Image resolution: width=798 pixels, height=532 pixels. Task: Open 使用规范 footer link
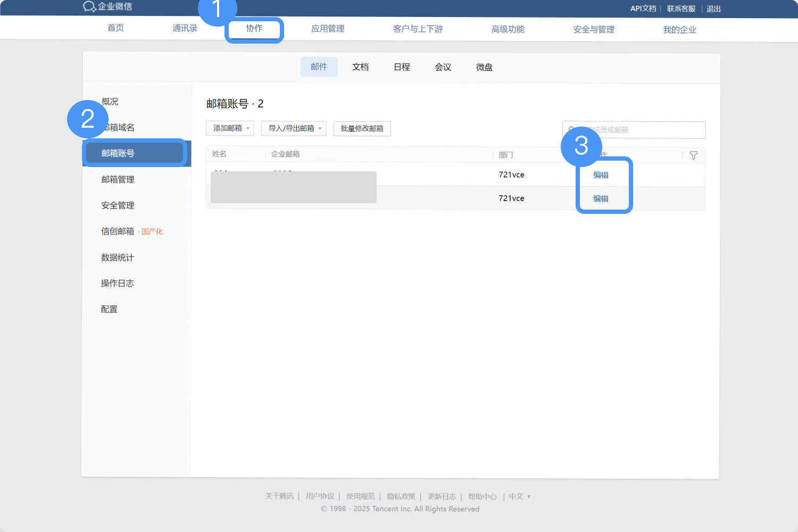click(x=361, y=496)
